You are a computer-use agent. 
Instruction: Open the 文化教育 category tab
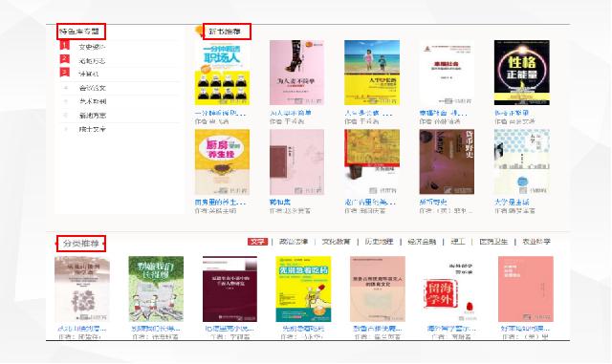pyautogui.click(x=336, y=242)
